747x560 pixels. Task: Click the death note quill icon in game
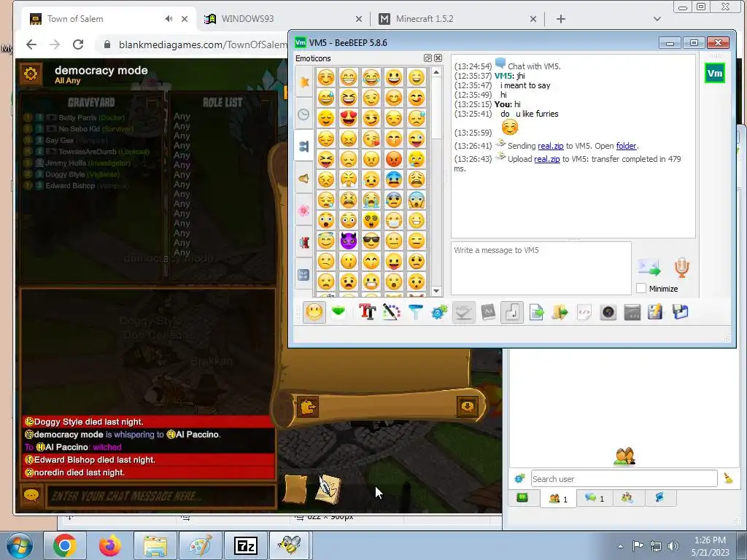click(328, 489)
